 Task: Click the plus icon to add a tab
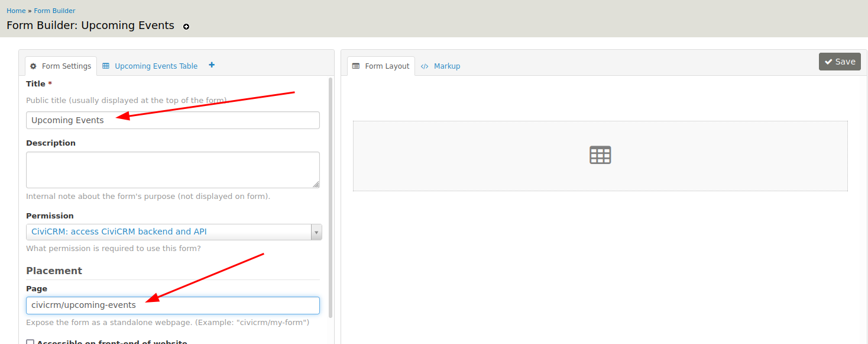212,65
